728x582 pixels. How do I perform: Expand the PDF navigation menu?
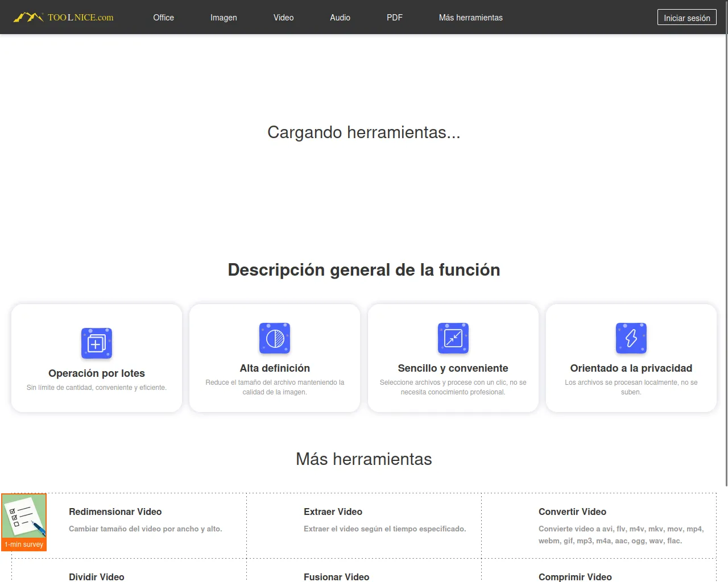(394, 18)
